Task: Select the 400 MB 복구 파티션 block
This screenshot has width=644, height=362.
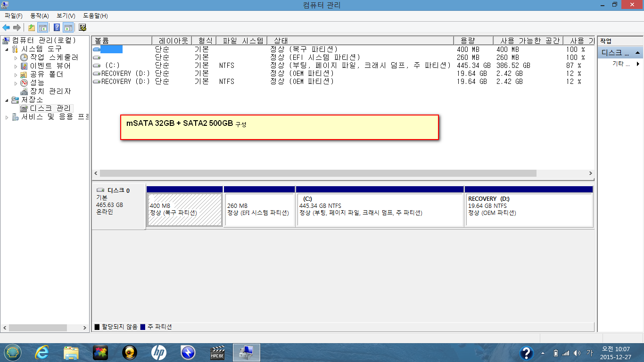Action: 184,206
